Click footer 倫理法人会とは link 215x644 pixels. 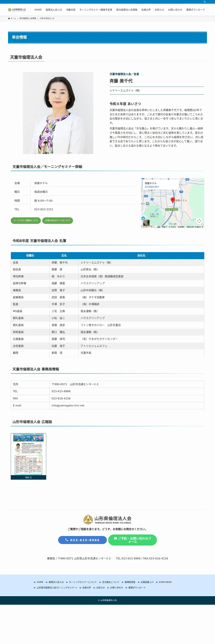click(56, 582)
